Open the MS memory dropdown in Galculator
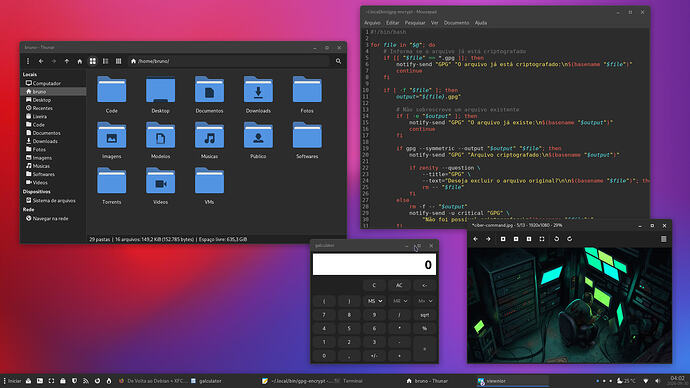The width and height of the screenshot is (690, 388). coord(374,301)
